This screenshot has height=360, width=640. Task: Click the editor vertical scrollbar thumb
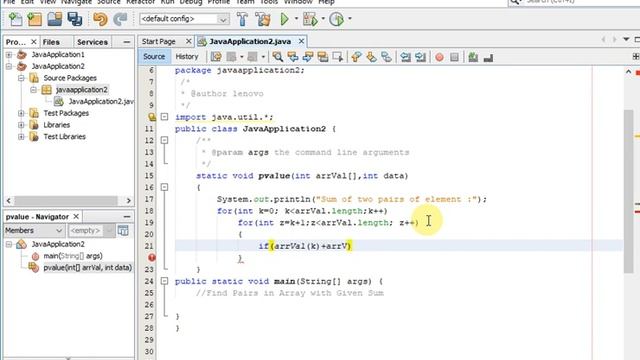click(628, 191)
